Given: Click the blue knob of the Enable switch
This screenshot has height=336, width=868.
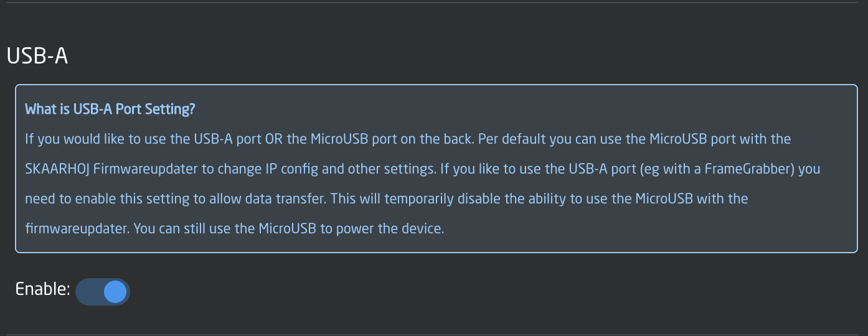Looking at the screenshot, I should pos(115,292).
